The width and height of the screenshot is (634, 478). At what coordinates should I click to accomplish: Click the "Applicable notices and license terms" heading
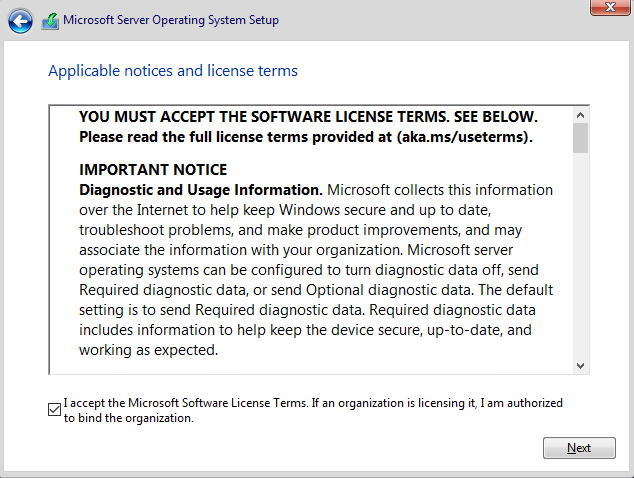coord(173,71)
